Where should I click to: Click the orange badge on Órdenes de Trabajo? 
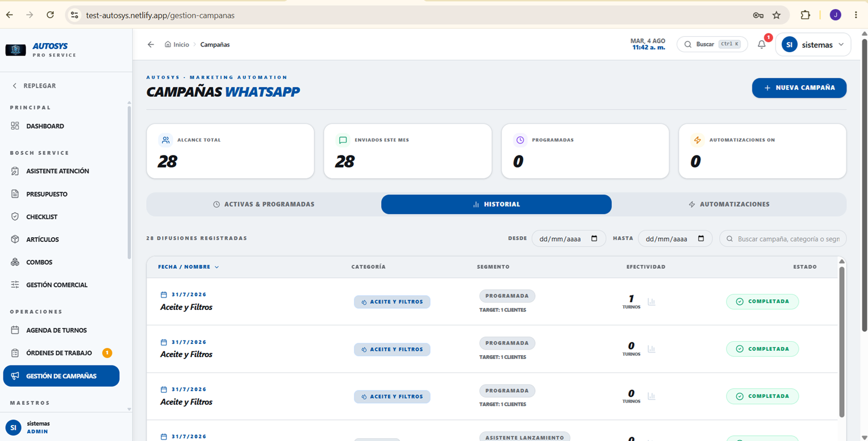[x=107, y=353]
